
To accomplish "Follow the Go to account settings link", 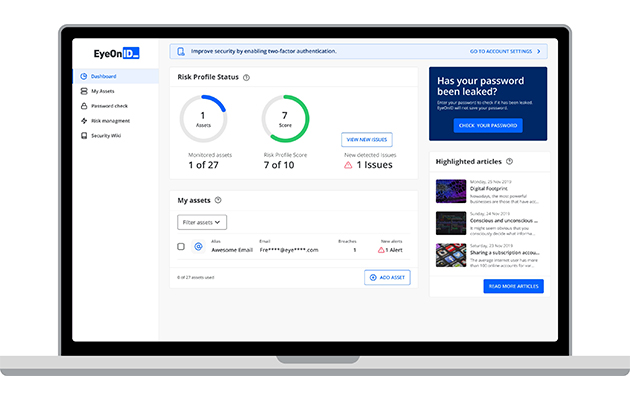I will [x=501, y=51].
